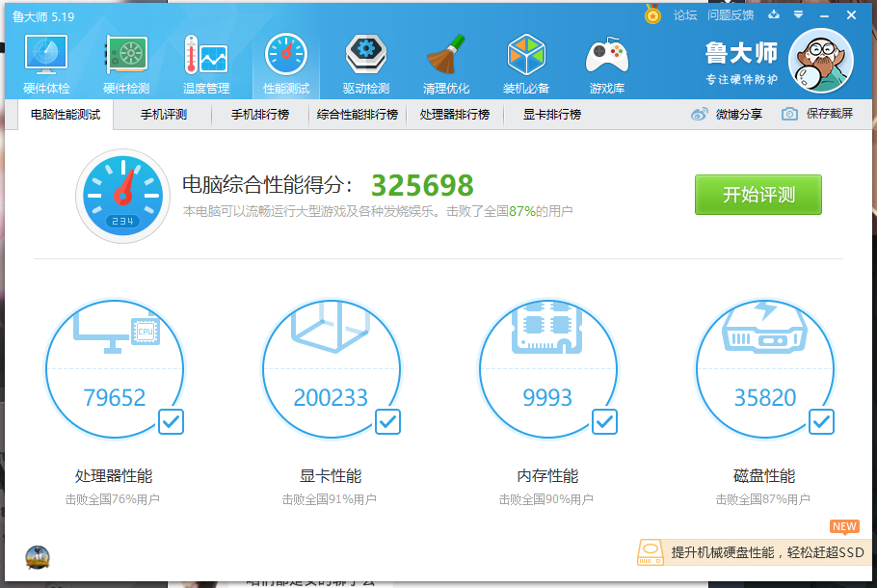The image size is (877, 588).
Task: Click the Ludashi cartoon avatar
Action: [x=820, y=61]
